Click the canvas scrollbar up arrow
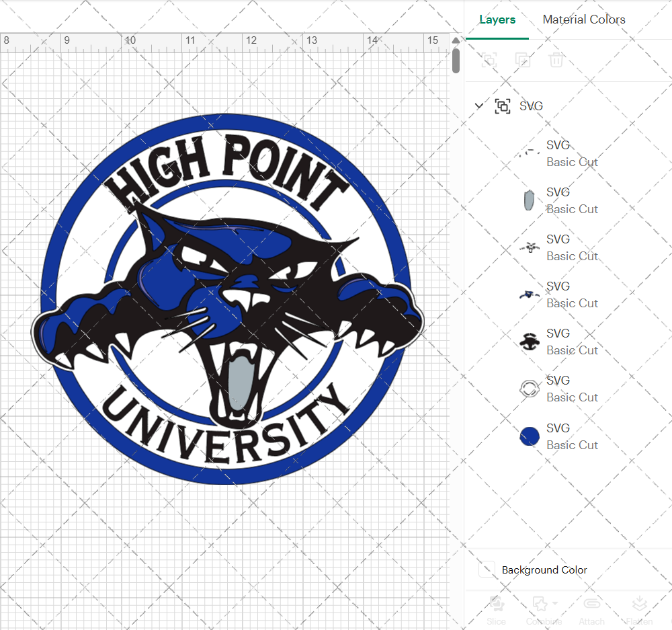The height and width of the screenshot is (630, 672). click(456, 40)
